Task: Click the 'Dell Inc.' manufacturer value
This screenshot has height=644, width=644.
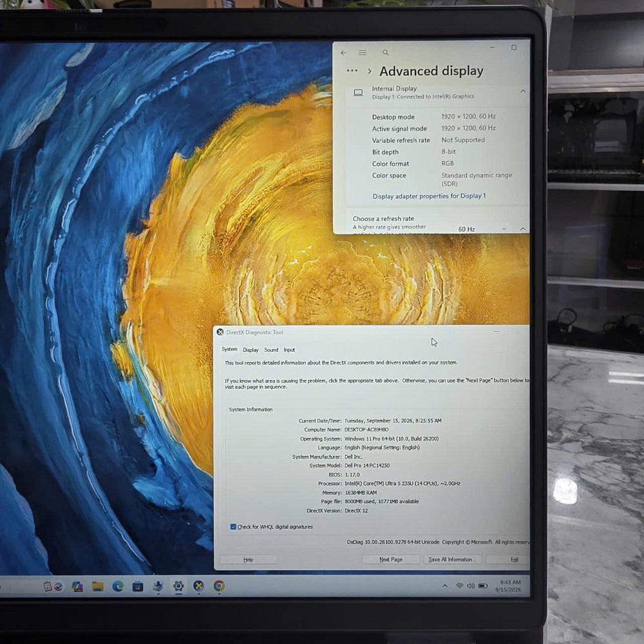Action: pos(353,457)
